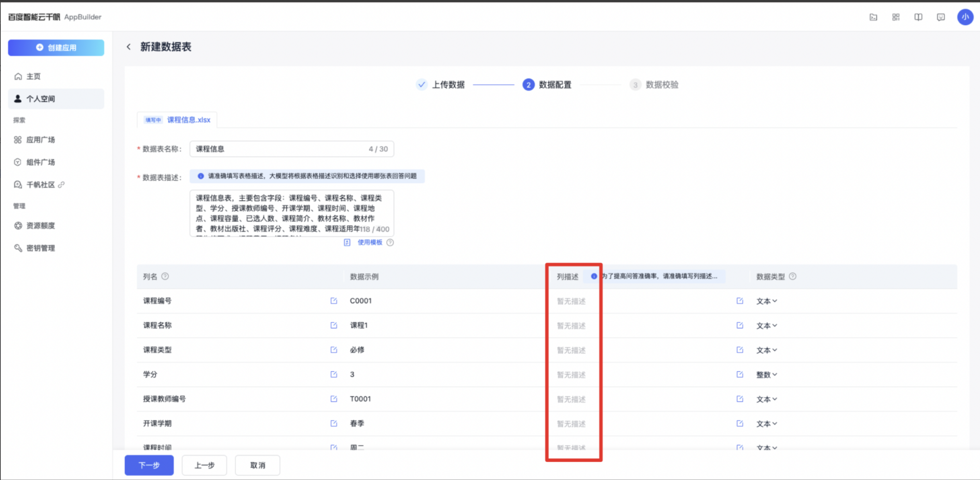The image size is (980, 480).
Task: Edit the description for 学分 row
Action: [740, 374]
